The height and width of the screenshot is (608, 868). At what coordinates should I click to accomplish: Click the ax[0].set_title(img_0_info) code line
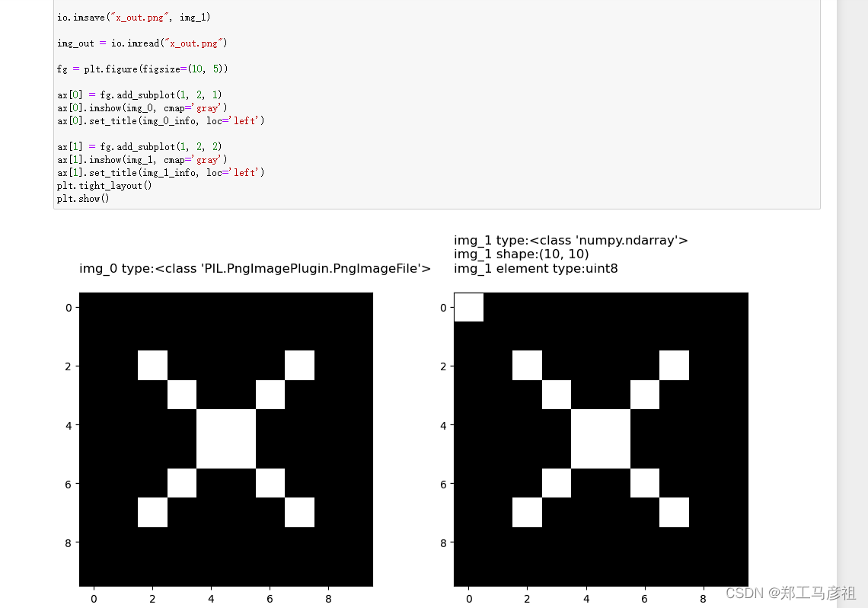click(161, 120)
